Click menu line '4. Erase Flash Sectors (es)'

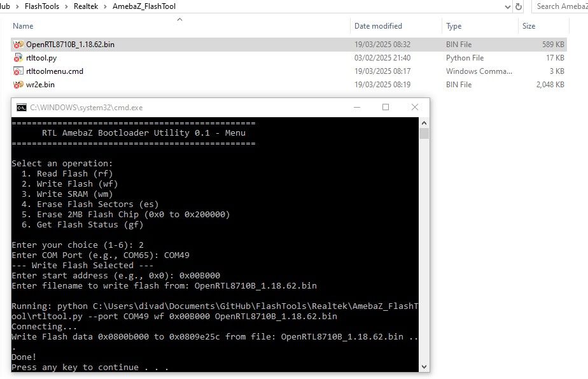tap(90, 204)
